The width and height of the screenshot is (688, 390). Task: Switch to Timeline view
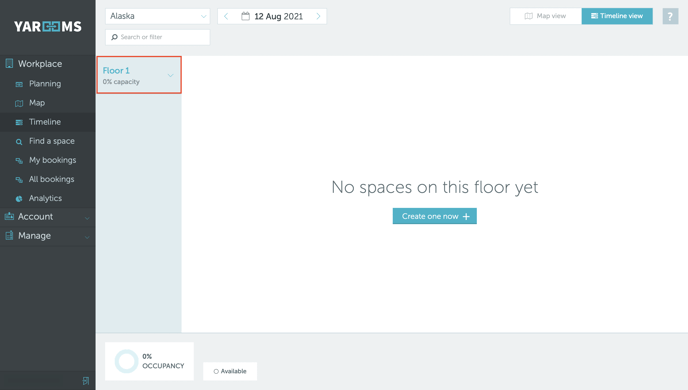pyautogui.click(x=617, y=16)
